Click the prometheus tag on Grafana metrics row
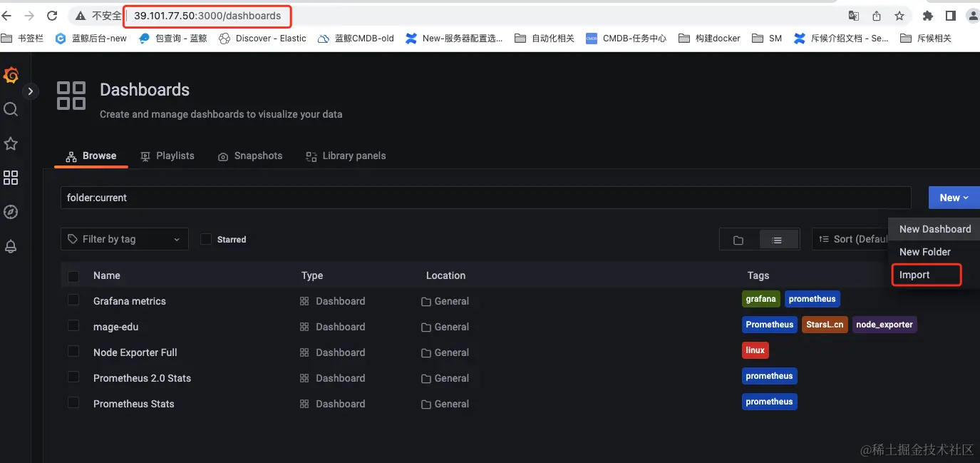Image resolution: width=980 pixels, height=463 pixels. click(813, 299)
